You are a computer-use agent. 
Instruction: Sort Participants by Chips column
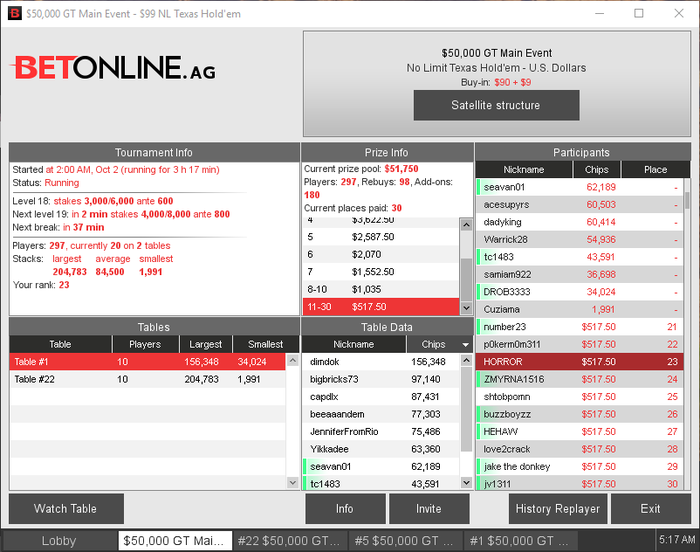[597, 170]
